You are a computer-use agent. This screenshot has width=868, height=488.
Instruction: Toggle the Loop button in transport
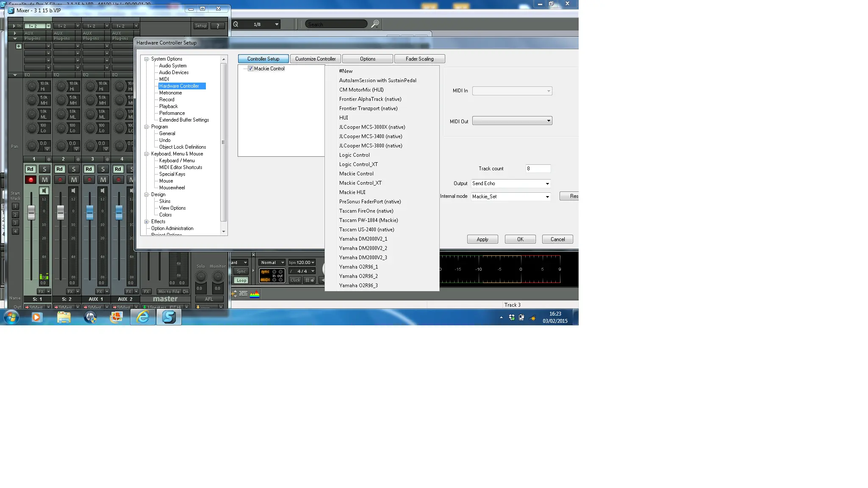click(241, 280)
